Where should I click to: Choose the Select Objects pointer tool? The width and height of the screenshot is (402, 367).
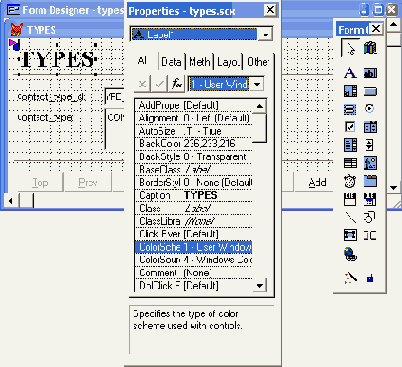coord(350,49)
